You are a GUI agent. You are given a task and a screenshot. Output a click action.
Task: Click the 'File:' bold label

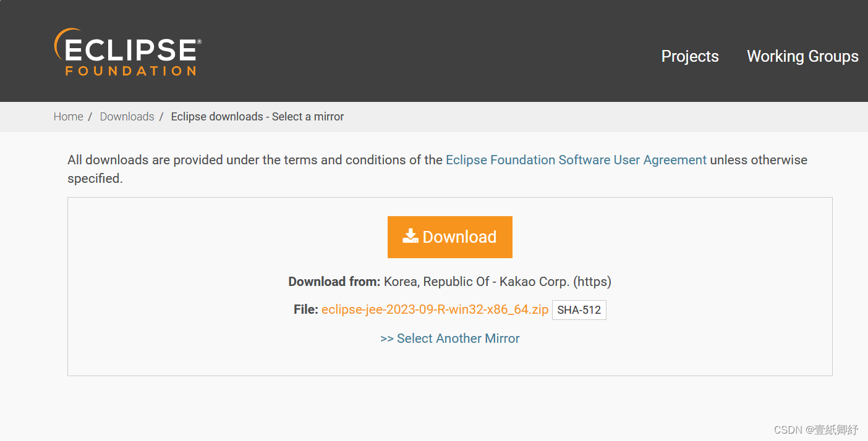(x=306, y=309)
